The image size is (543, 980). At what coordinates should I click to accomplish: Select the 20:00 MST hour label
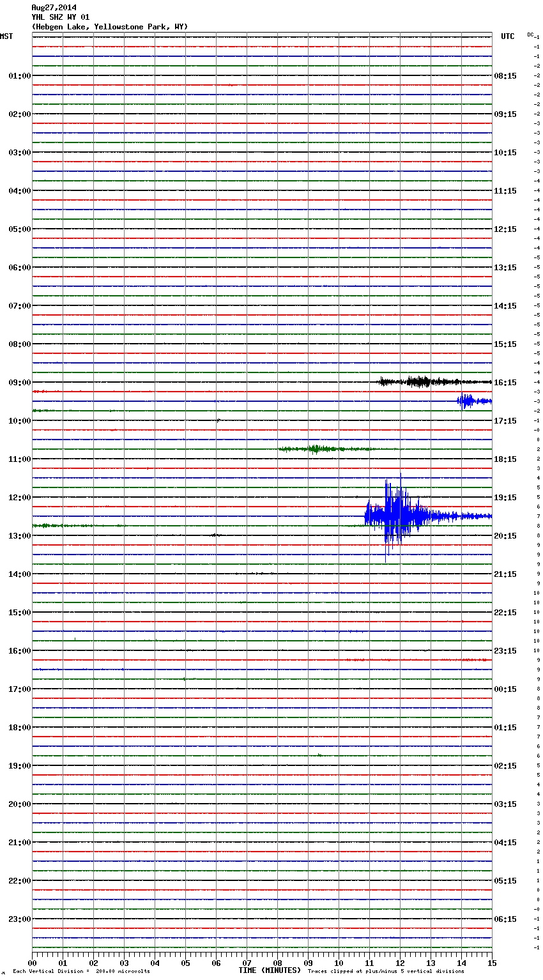tap(20, 804)
